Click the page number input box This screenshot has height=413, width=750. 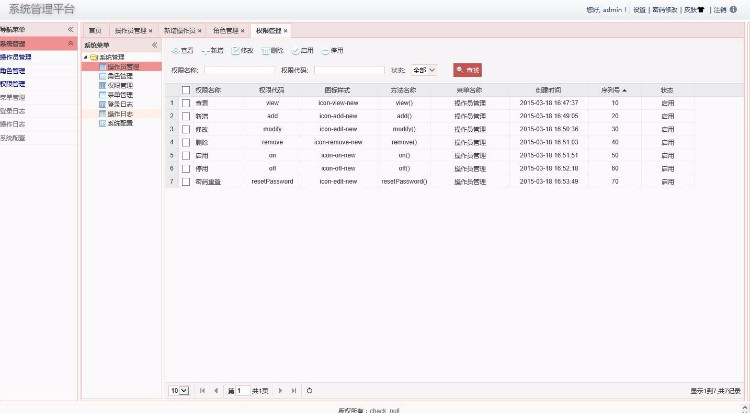[243, 391]
